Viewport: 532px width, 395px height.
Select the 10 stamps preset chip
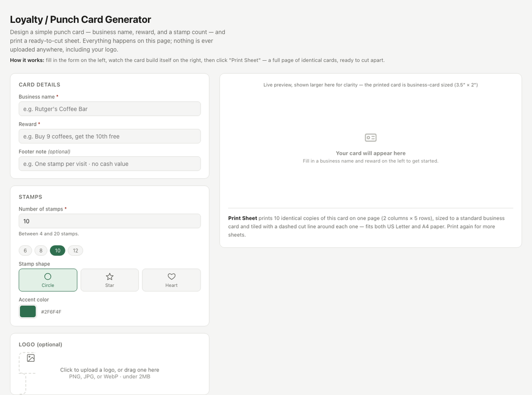point(58,251)
